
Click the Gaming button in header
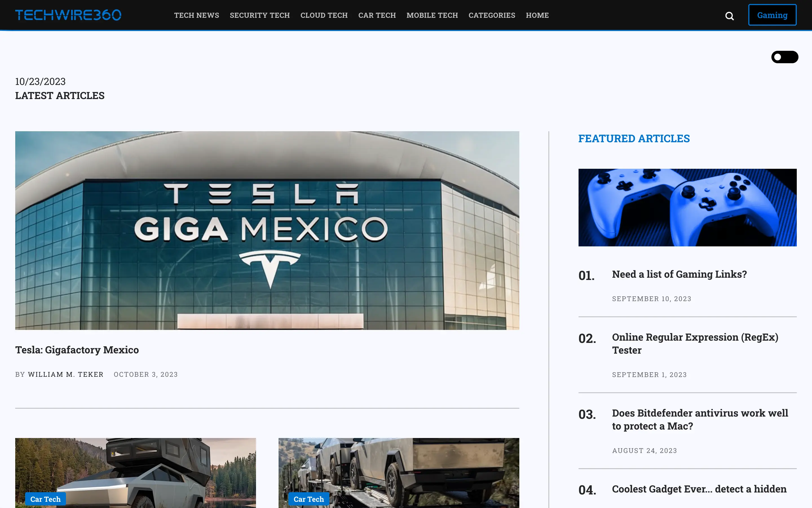[772, 15]
